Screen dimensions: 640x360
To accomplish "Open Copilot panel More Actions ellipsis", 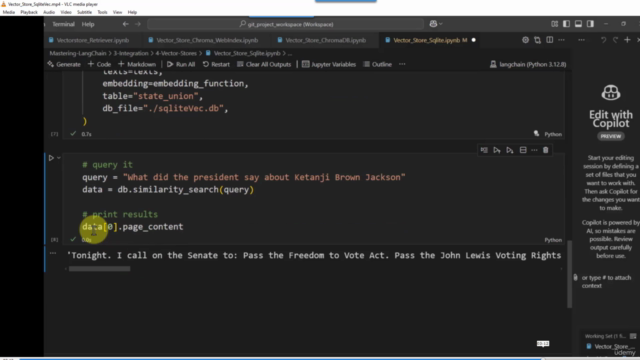I will click(x=582, y=40).
